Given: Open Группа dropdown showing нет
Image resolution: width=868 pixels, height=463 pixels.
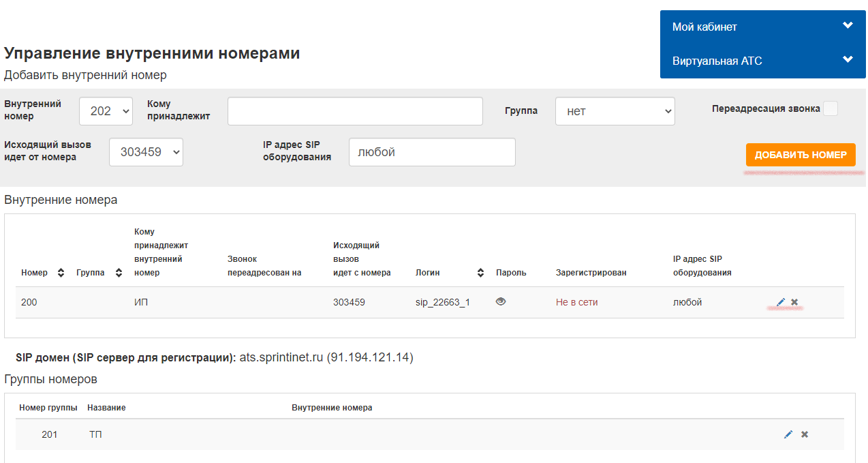Looking at the screenshot, I should [615, 111].
